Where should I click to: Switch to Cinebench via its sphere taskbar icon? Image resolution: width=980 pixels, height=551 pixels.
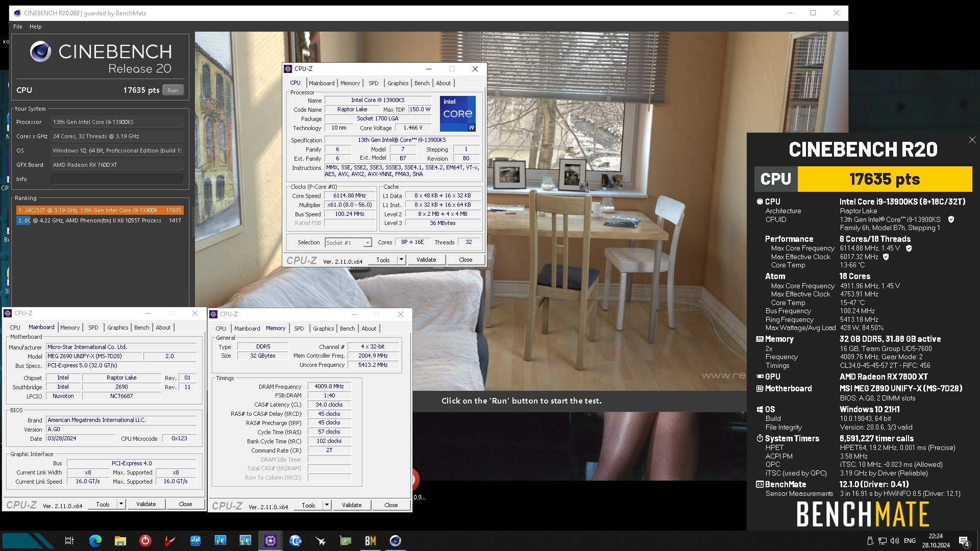pyautogui.click(x=396, y=541)
